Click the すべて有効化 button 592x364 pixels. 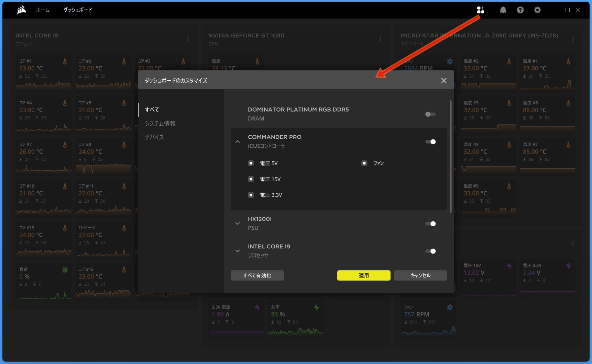click(x=257, y=275)
